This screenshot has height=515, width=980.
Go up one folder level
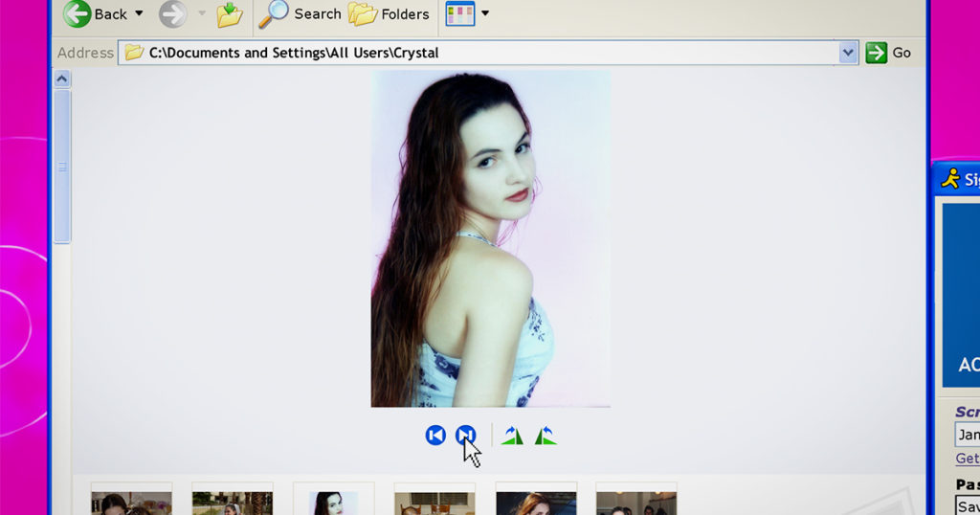230,14
